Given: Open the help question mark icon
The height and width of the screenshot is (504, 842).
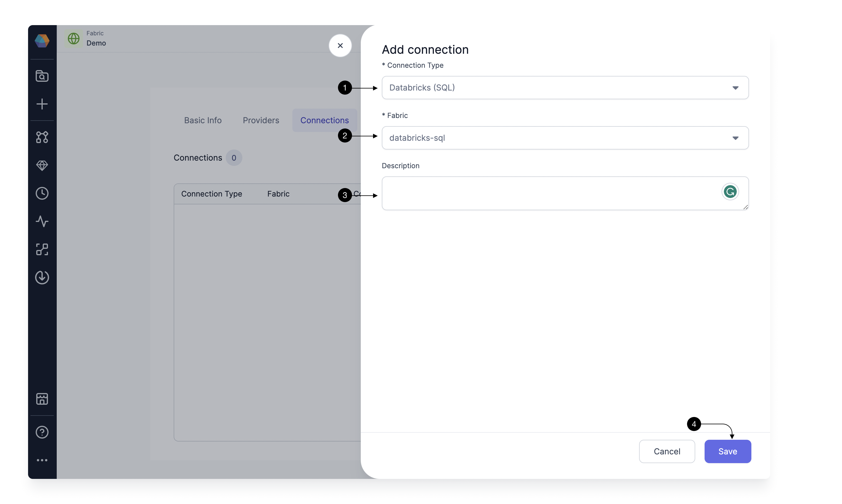Looking at the screenshot, I should tap(42, 432).
